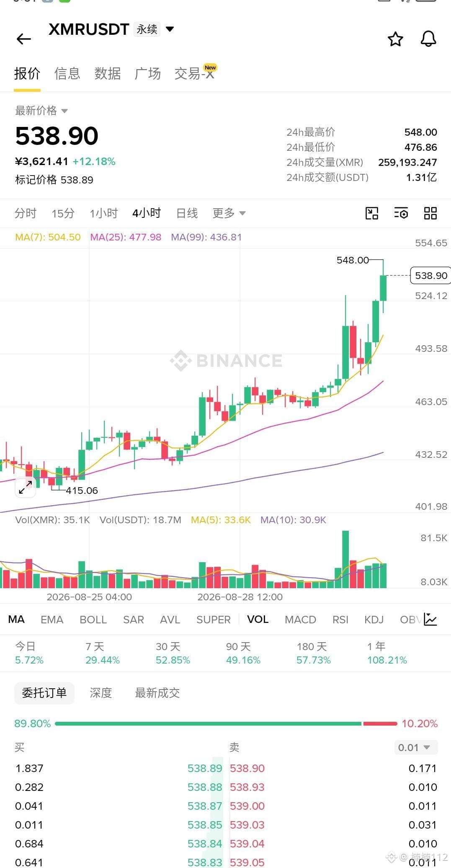Change order book precision 0.01 dropdown
The width and height of the screenshot is (451, 868).
click(416, 747)
